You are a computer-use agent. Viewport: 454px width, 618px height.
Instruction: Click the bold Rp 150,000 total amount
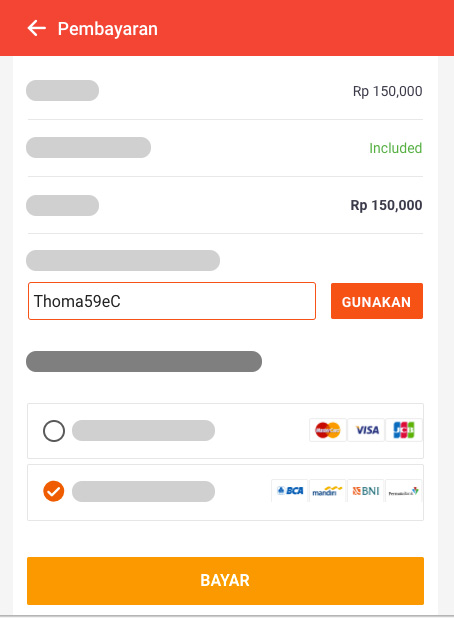point(386,205)
